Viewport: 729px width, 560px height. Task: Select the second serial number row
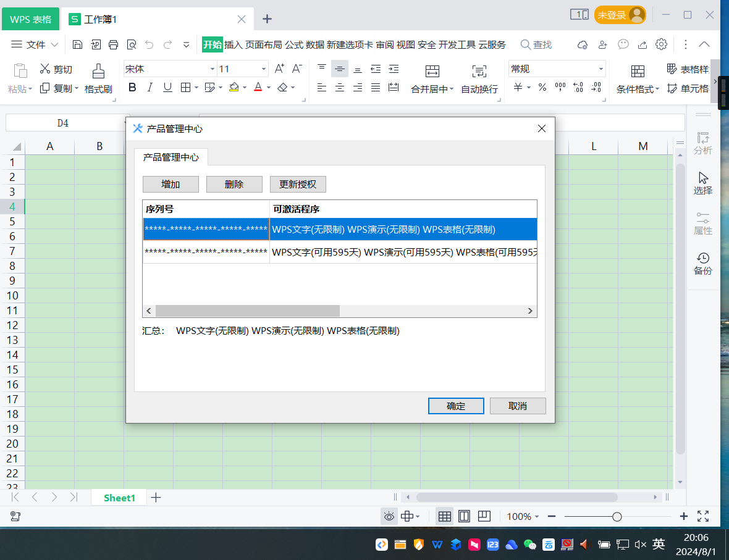(206, 252)
